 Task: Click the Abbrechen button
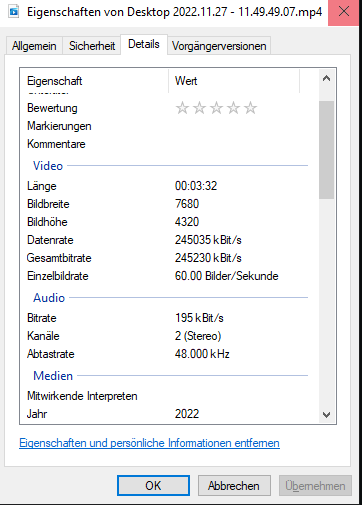coord(234,486)
